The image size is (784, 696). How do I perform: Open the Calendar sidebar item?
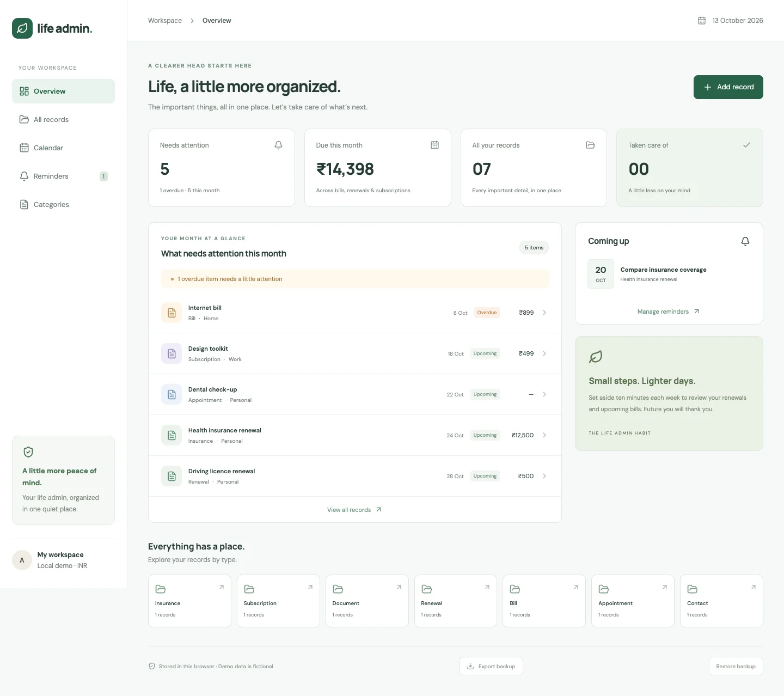click(x=63, y=148)
